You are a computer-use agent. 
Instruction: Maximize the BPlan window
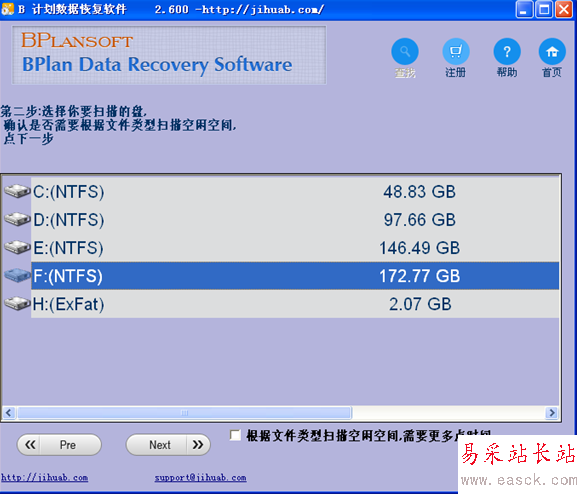544,9
